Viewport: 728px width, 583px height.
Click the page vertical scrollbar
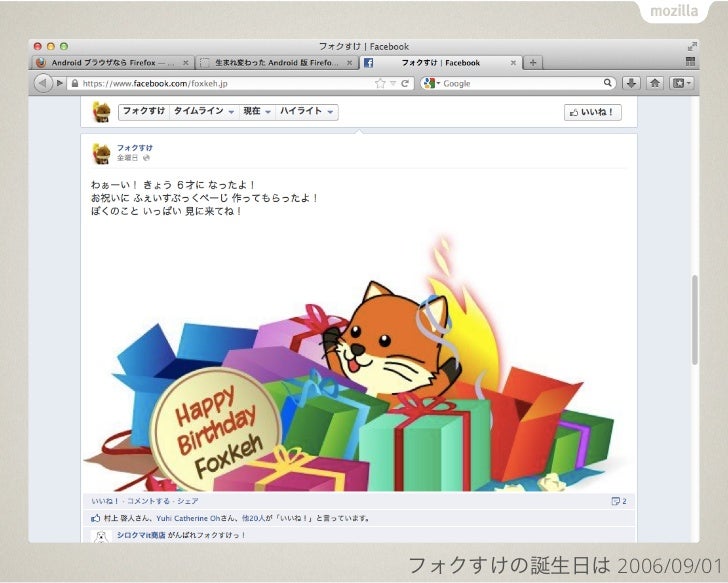pos(695,320)
